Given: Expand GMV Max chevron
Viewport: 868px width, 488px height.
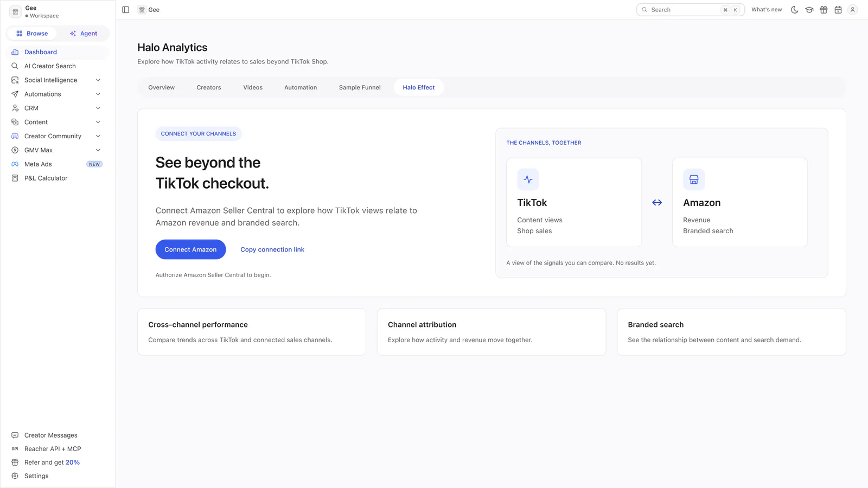Looking at the screenshot, I should 98,150.
